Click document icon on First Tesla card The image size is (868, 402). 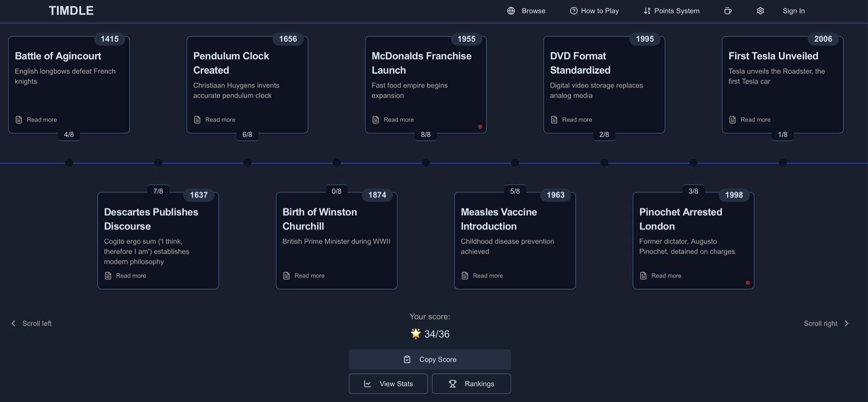732,120
